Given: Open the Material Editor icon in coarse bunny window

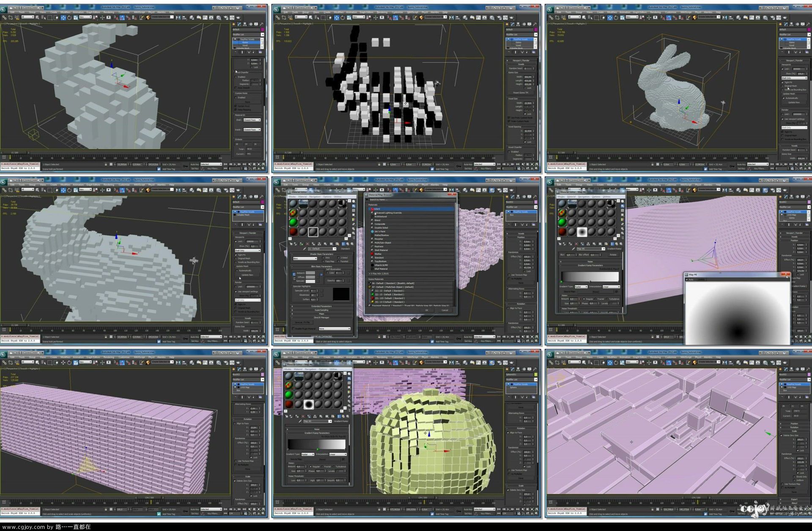Looking at the screenshot, I should (x=219, y=18).
